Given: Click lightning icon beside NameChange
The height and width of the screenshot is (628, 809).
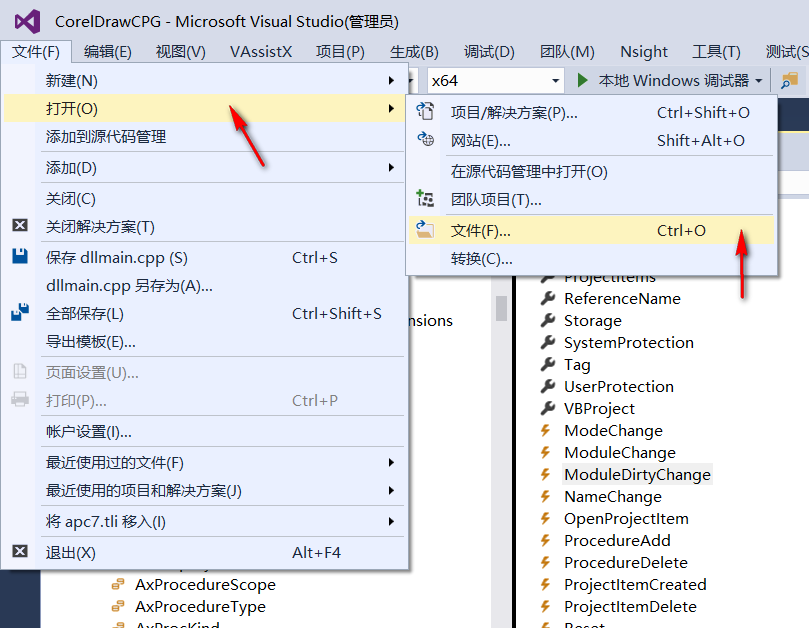Looking at the screenshot, I should coord(545,496).
